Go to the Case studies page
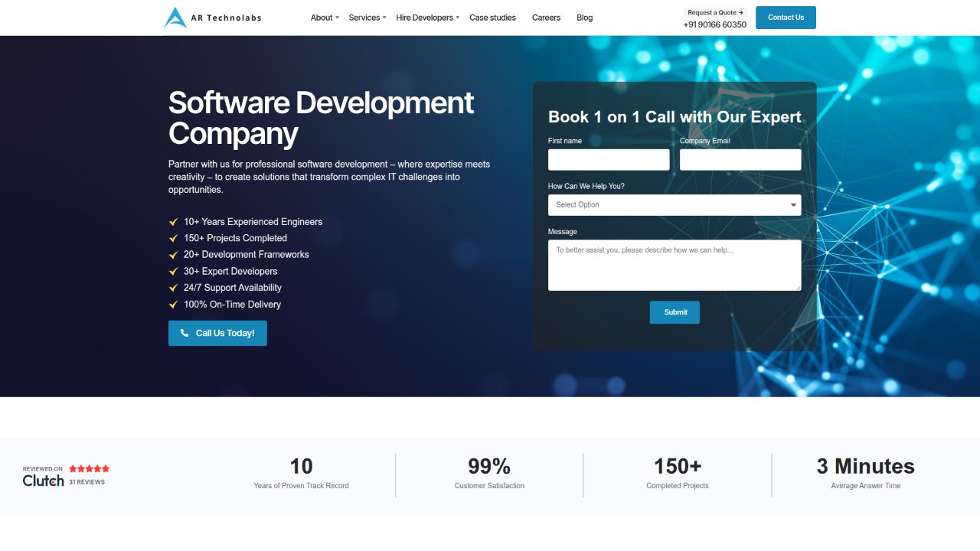Screen dimensions: 980x551 pyautogui.click(x=492, y=18)
